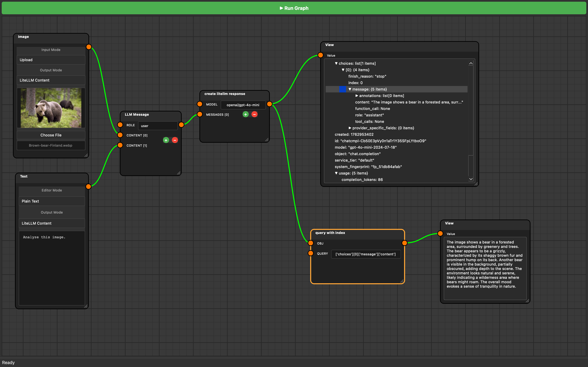
Task: Add a message input with green plus
Action: pos(245,114)
